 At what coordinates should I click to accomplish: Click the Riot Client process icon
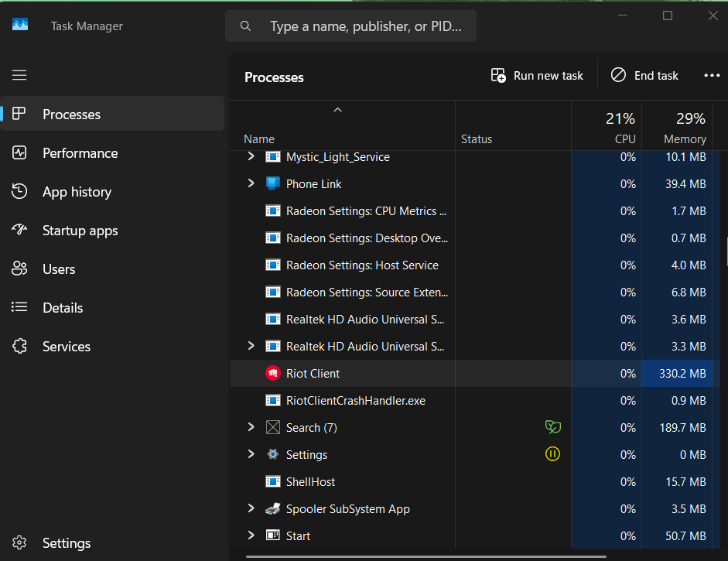point(272,374)
